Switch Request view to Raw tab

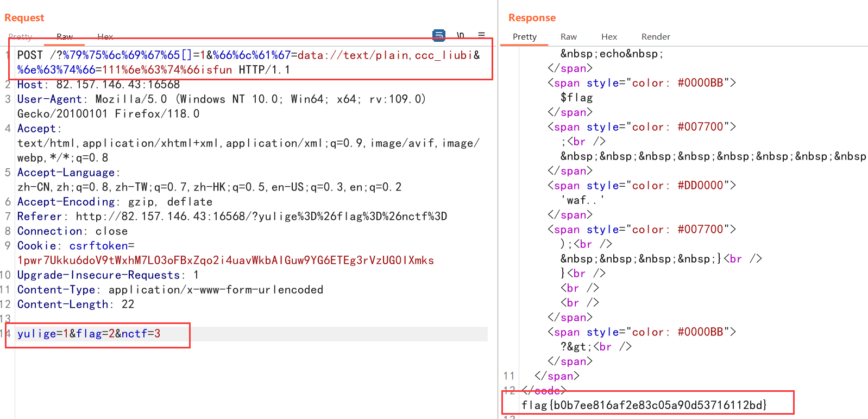(65, 37)
